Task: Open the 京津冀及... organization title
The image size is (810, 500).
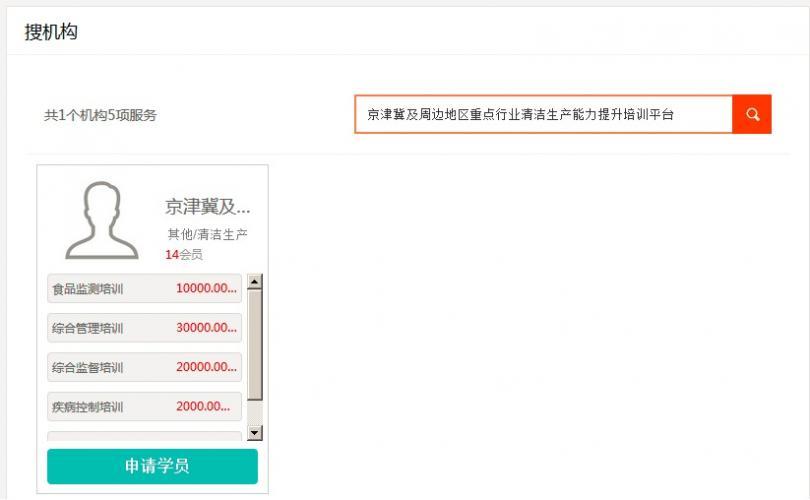Action: point(207,207)
